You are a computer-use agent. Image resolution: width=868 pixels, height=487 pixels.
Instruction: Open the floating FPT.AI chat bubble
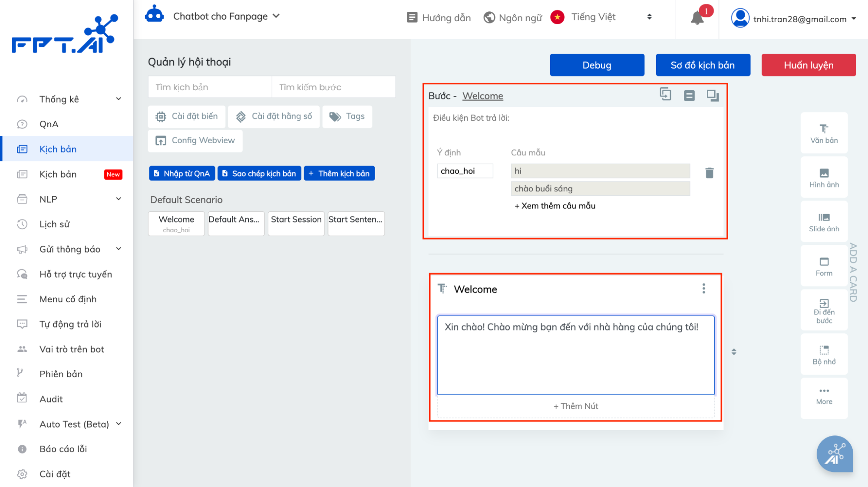(x=834, y=454)
